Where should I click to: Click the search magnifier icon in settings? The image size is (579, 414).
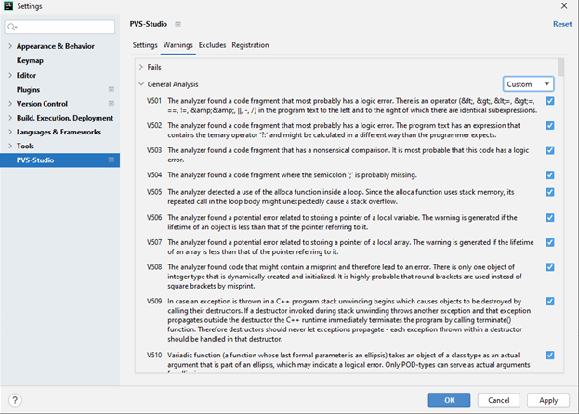tap(12, 27)
